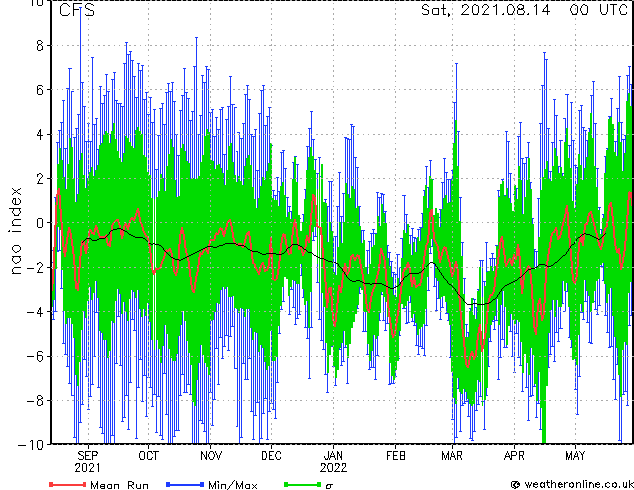Image resolution: width=634 pixels, height=490 pixels.
Task: Click the y-axis value -6
Action: (x=34, y=356)
